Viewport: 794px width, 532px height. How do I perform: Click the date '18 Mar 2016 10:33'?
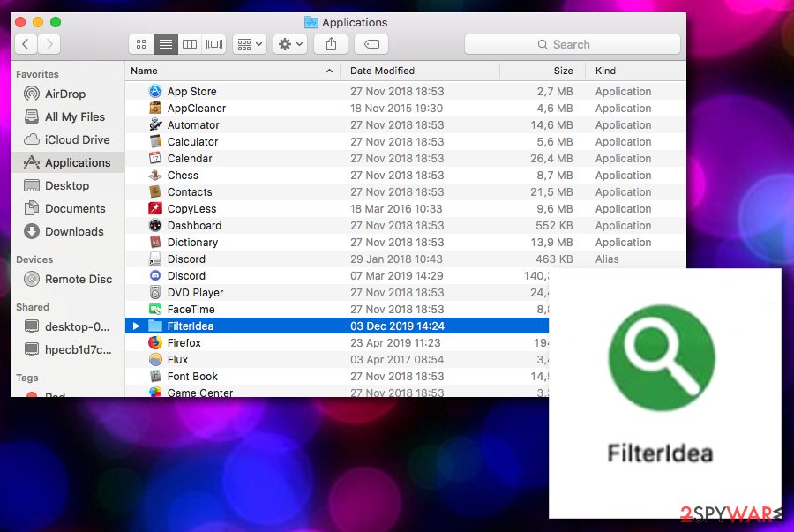pos(396,208)
